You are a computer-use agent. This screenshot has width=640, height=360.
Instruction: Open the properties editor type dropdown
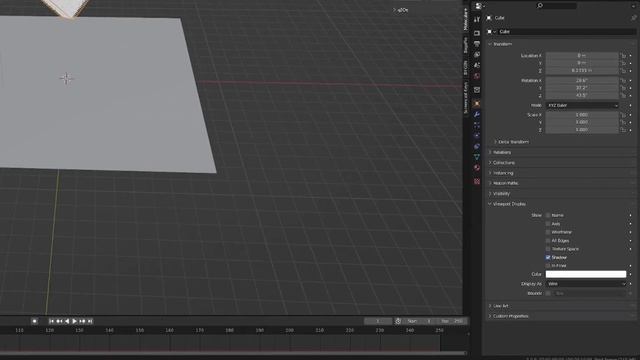(480, 6)
